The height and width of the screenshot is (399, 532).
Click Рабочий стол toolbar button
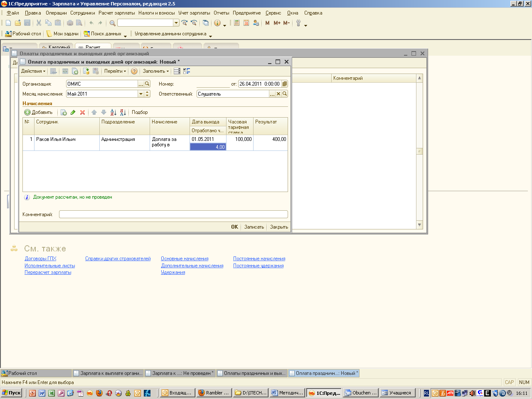(x=23, y=34)
